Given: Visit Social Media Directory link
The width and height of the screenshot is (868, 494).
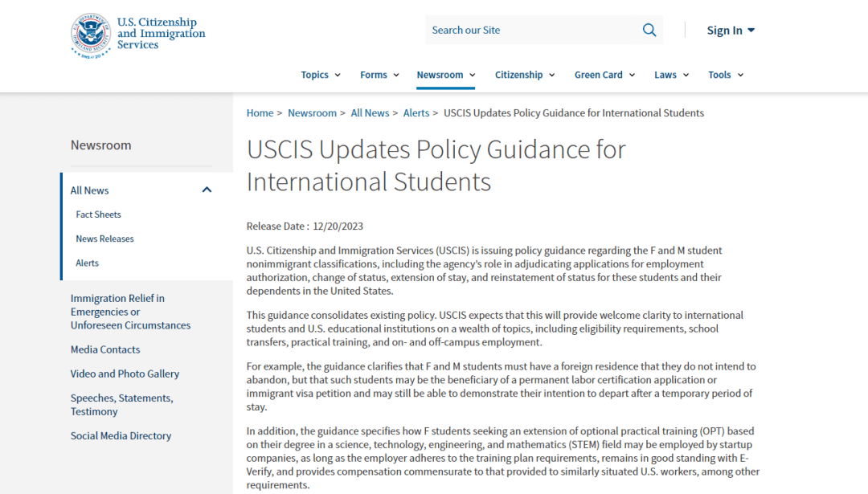Looking at the screenshot, I should coord(121,435).
